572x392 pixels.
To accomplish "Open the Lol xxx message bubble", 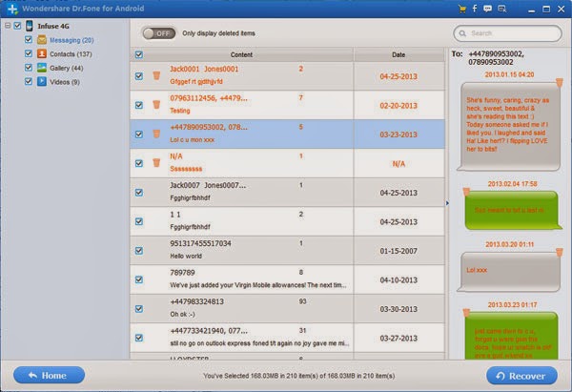I will [x=509, y=272].
